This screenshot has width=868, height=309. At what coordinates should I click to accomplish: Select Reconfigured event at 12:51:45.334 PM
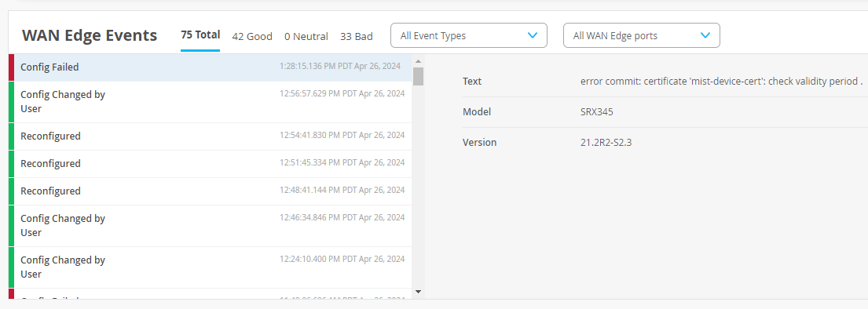pos(211,164)
